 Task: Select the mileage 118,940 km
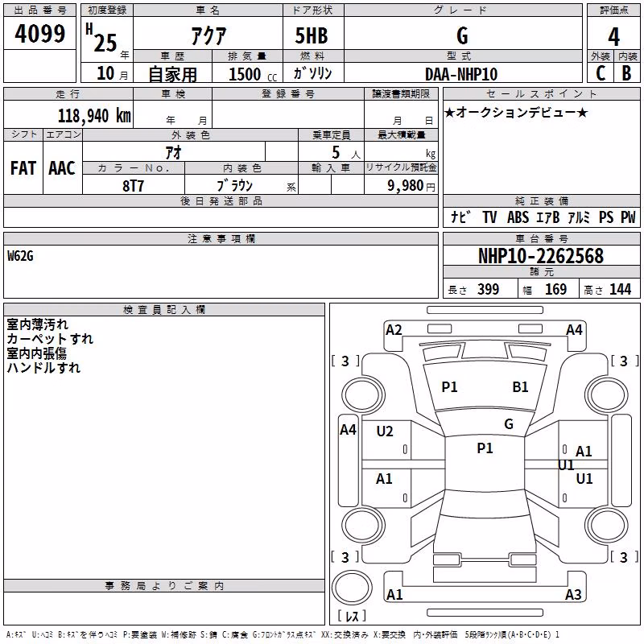tap(94, 115)
